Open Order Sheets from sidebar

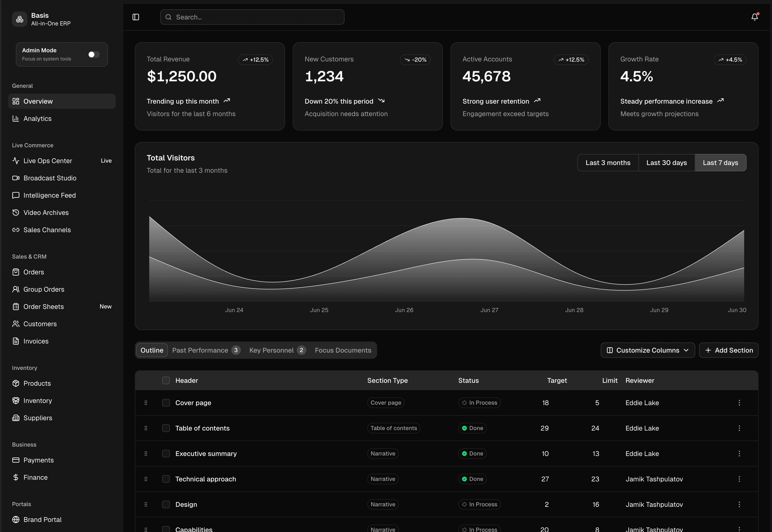pos(62,307)
